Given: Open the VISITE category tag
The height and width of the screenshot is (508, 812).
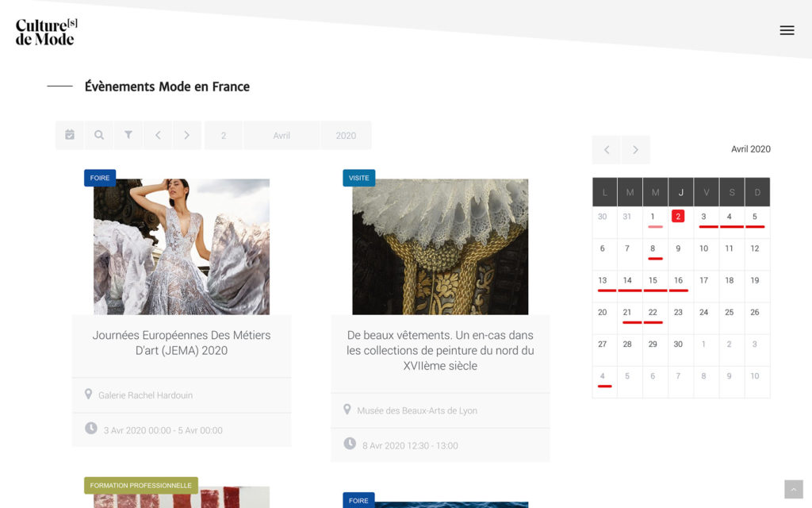Looking at the screenshot, I should coord(359,178).
